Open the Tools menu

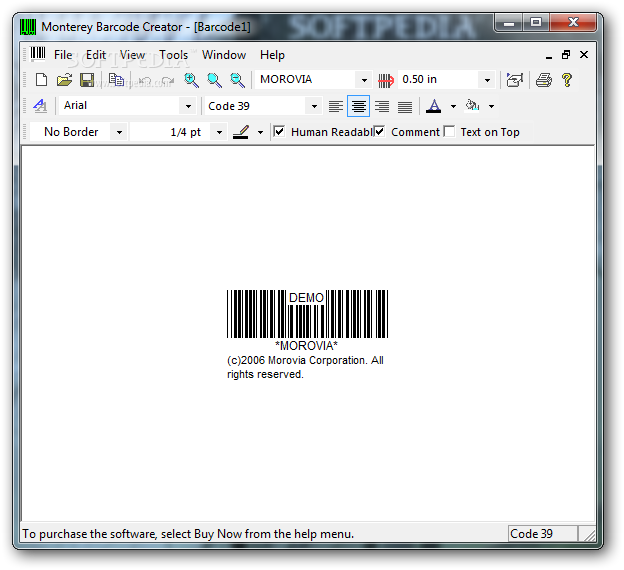174,55
